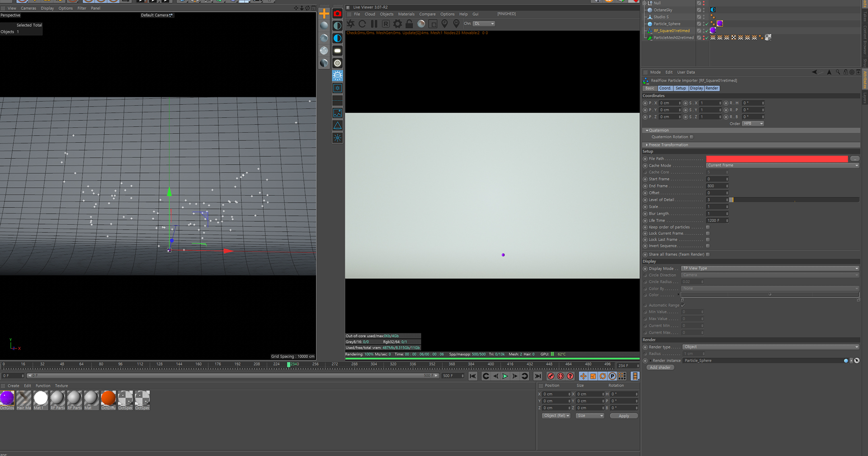Screen dimensions: 868x456
Task: Enable Lock Last Frame checkbox
Action: coord(708,240)
